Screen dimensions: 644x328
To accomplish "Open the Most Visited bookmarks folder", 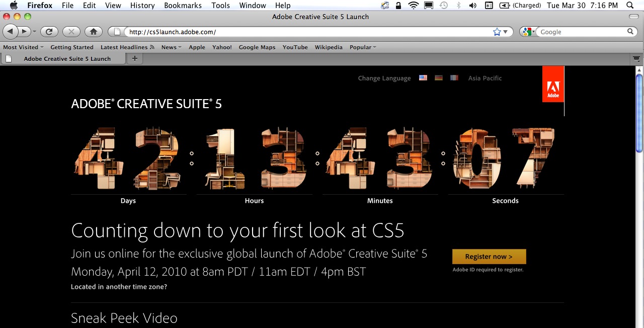I will tap(23, 47).
